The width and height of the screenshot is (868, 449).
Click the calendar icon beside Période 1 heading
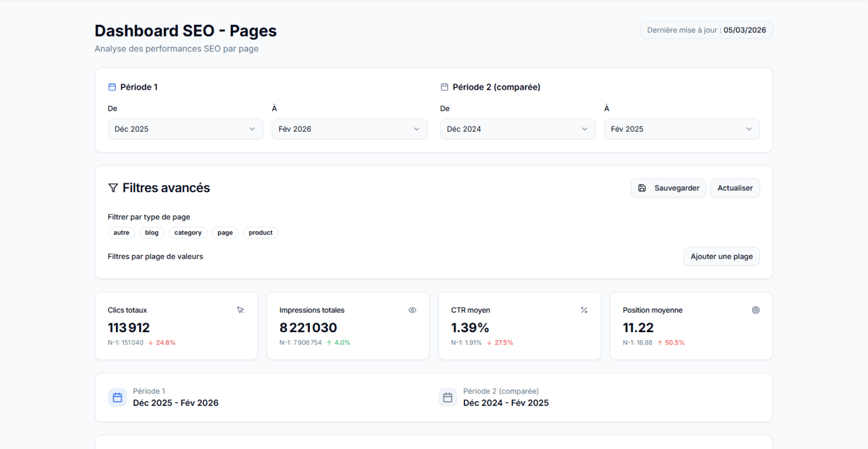click(x=112, y=87)
